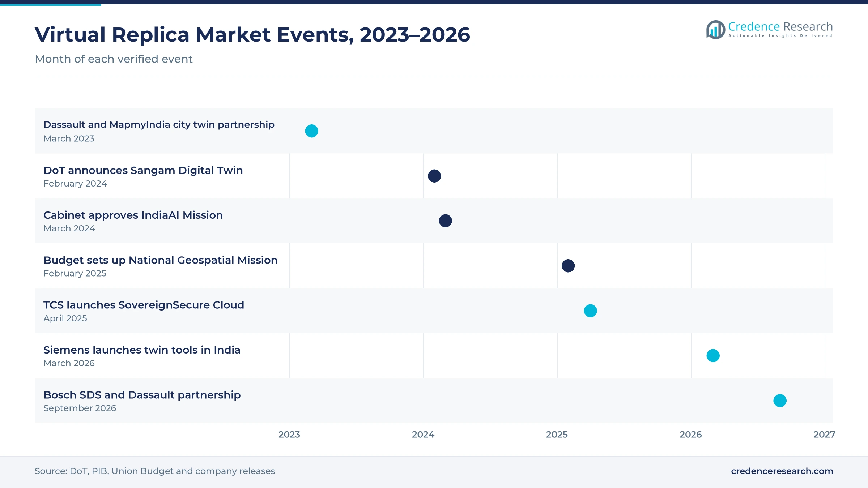The height and width of the screenshot is (488, 868).
Task: Click the September 2026 Bosch SDS dot
Action: click(780, 401)
